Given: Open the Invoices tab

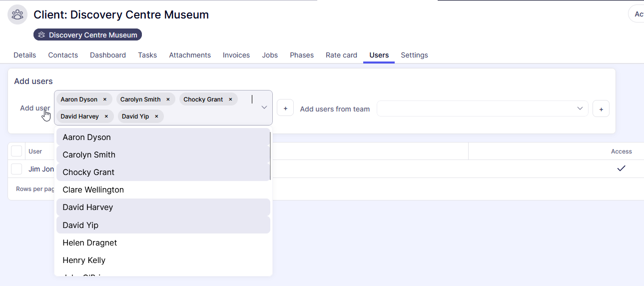Looking at the screenshot, I should point(236,55).
